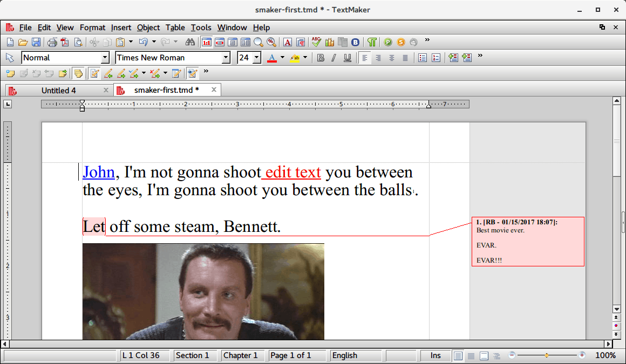Close the smaker-first.tmd tab
The image size is (626, 364).
point(214,90)
